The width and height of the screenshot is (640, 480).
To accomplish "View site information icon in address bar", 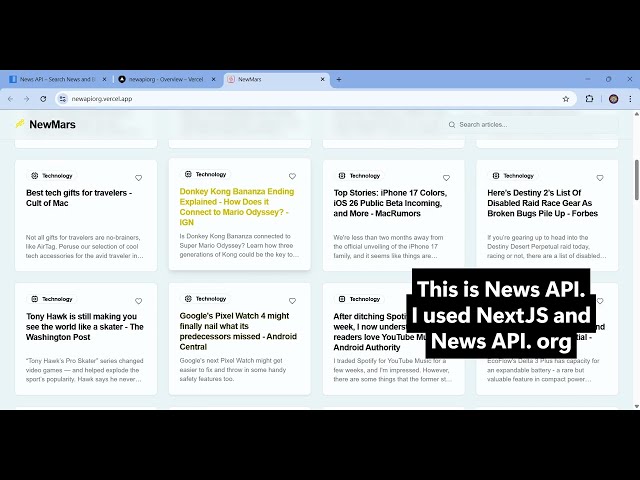I will click(62, 99).
